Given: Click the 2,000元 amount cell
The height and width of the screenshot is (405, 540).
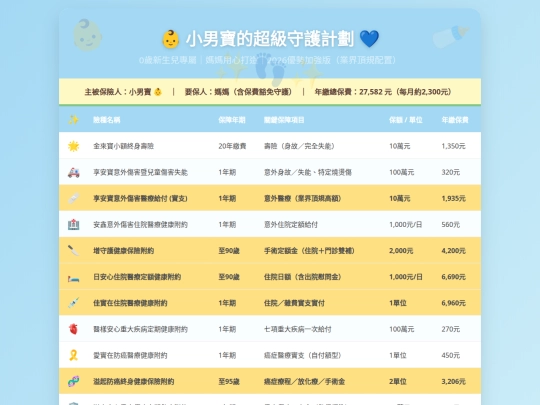Looking at the screenshot, I should (401, 251).
